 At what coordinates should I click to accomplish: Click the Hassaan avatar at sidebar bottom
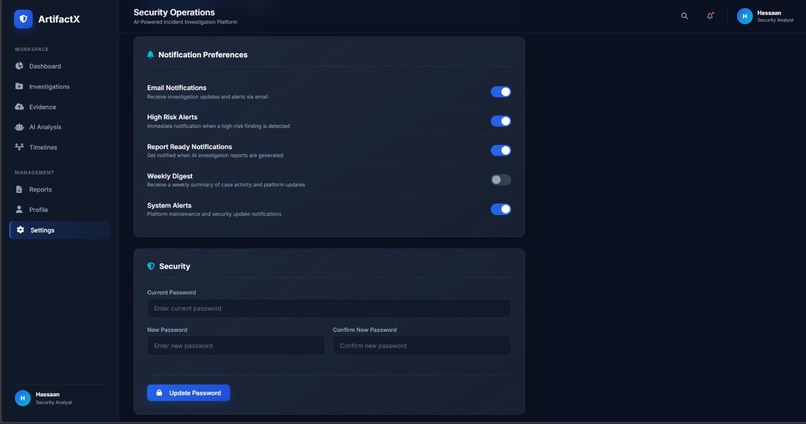(x=22, y=398)
